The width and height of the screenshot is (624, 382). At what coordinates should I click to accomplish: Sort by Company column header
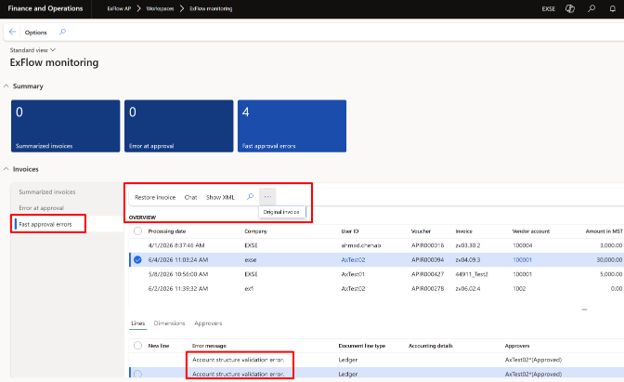pos(255,231)
